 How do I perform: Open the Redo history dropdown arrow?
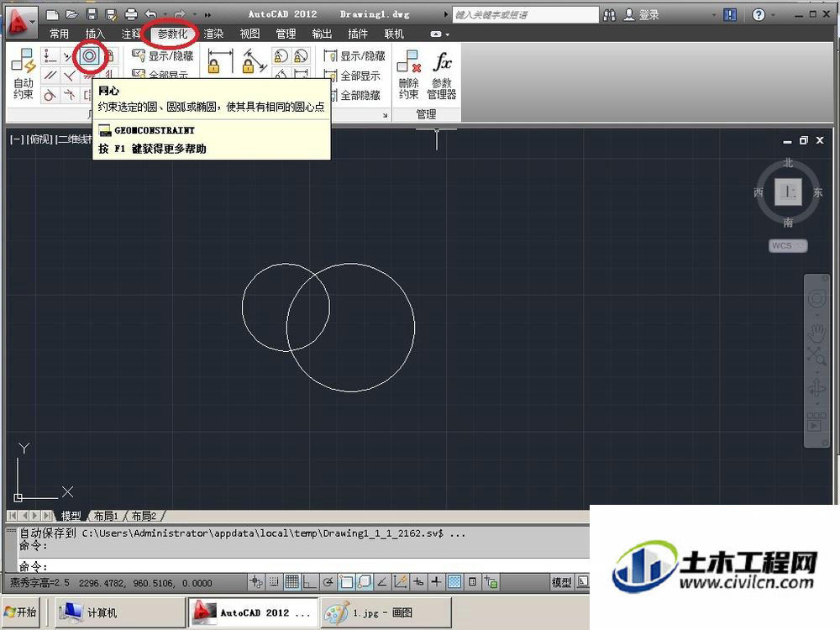tap(194, 14)
